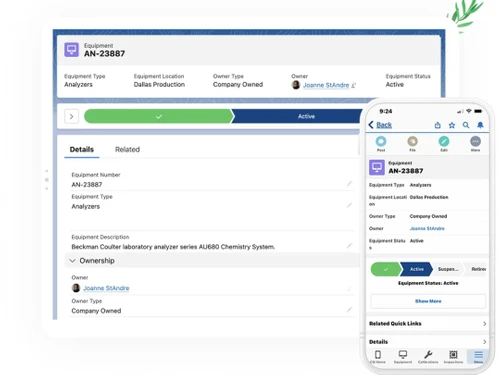Tap Menu tab in phone bottom bar

tap(478, 356)
